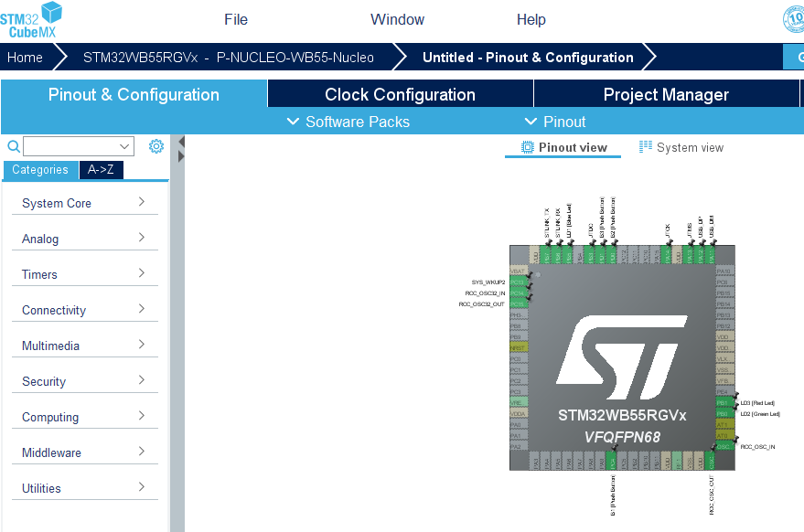
Task: Select the PC14 pin on the chip
Action: pos(519,293)
